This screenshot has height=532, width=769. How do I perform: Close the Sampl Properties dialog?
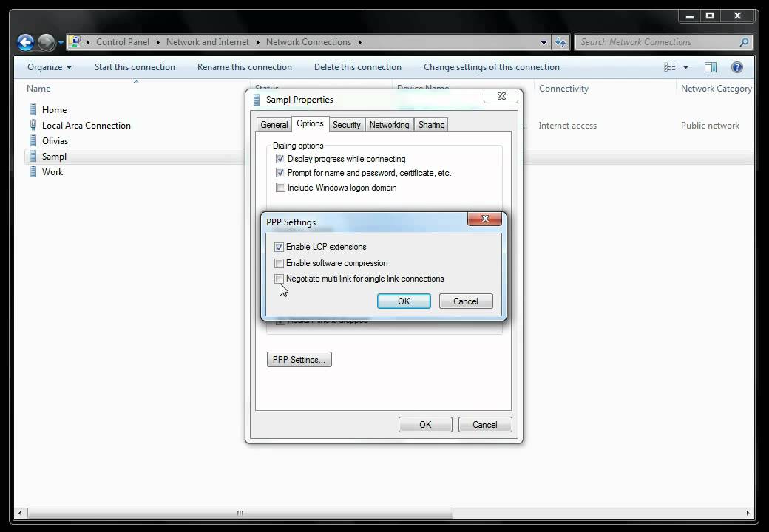pyautogui.click(x=501, y=97)
